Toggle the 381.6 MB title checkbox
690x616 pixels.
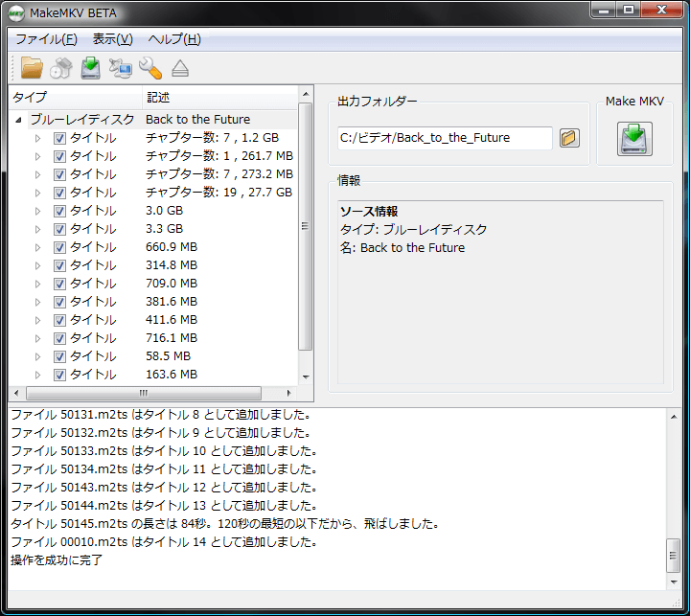tap(59, 302)
